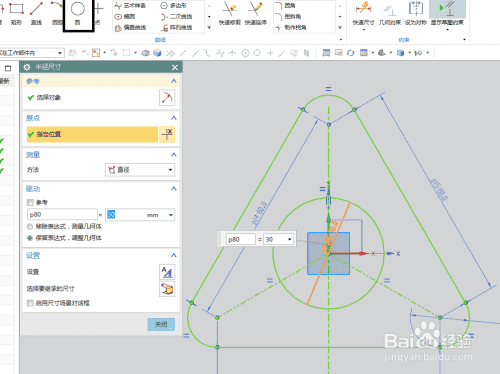Toggle Display Sketch Constraints (显示草图约束)
Viewport: 500px width, 374px height.
447,13
